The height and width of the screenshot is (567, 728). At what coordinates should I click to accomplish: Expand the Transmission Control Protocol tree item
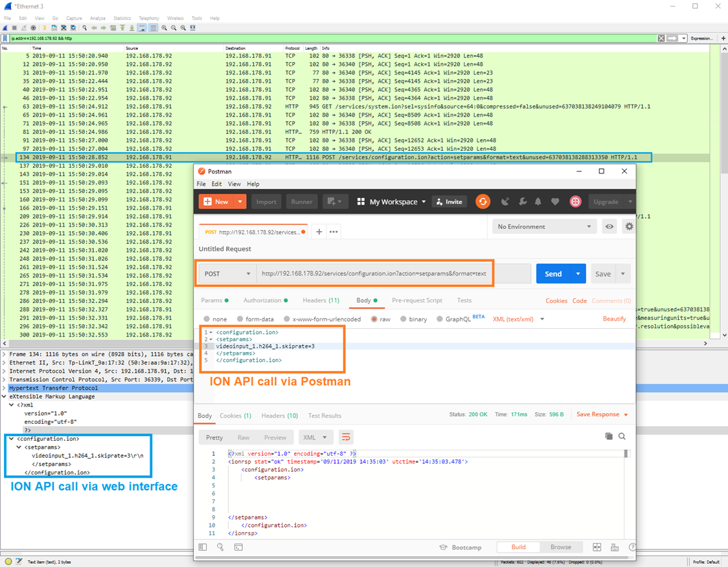point(5,380)
